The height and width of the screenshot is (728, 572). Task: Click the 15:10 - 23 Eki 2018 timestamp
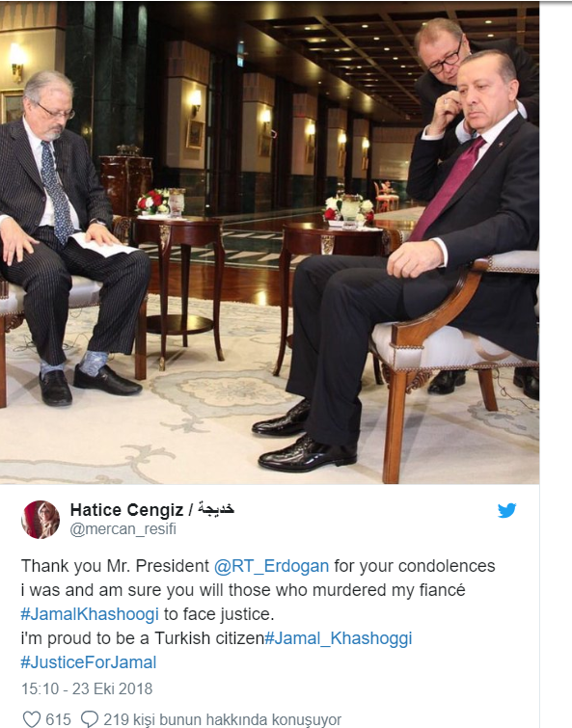click(87, 688)
